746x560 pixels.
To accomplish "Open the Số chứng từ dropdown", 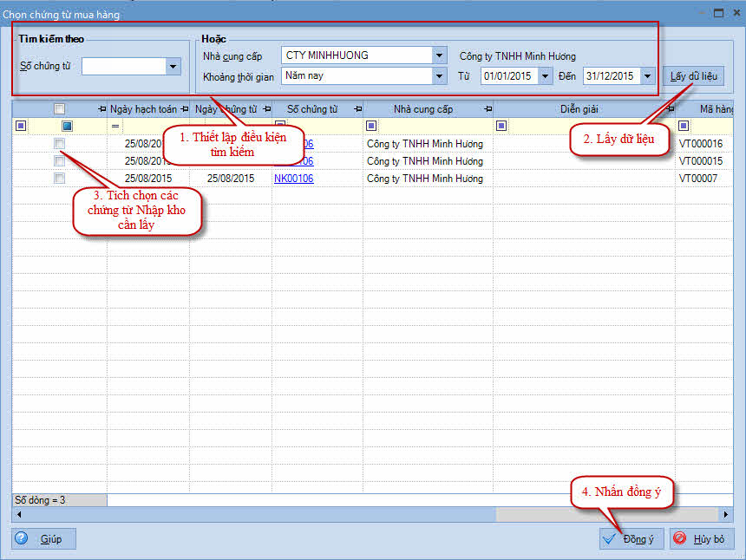I will pos(173,66).
